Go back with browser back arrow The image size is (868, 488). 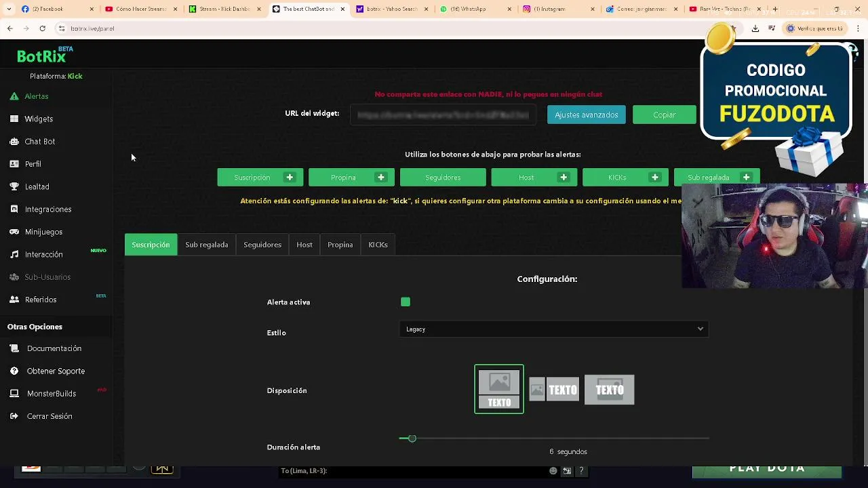point(9,28)
